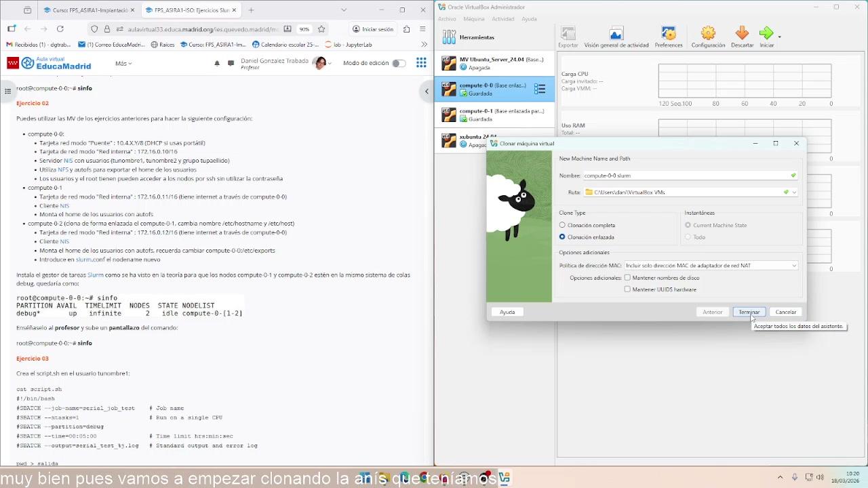This screenshot has height=488, width=868.
Task: Select Clonación enlazada radio button
Action: coord(562,237)
